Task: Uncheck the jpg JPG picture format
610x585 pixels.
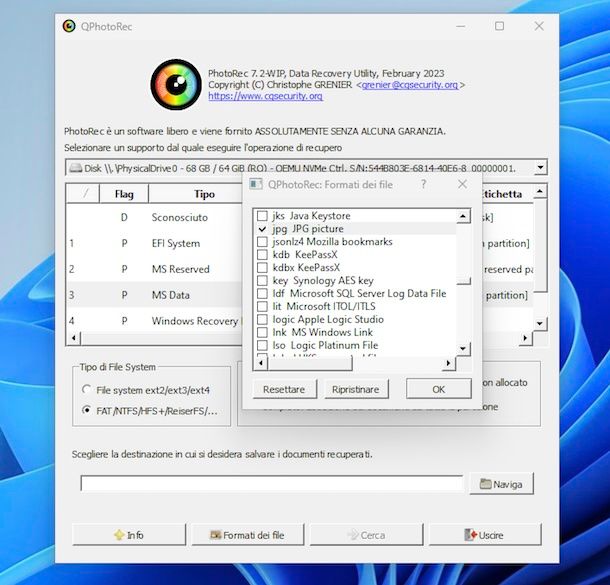Action: pyautogui.click(x=263, y=229)
